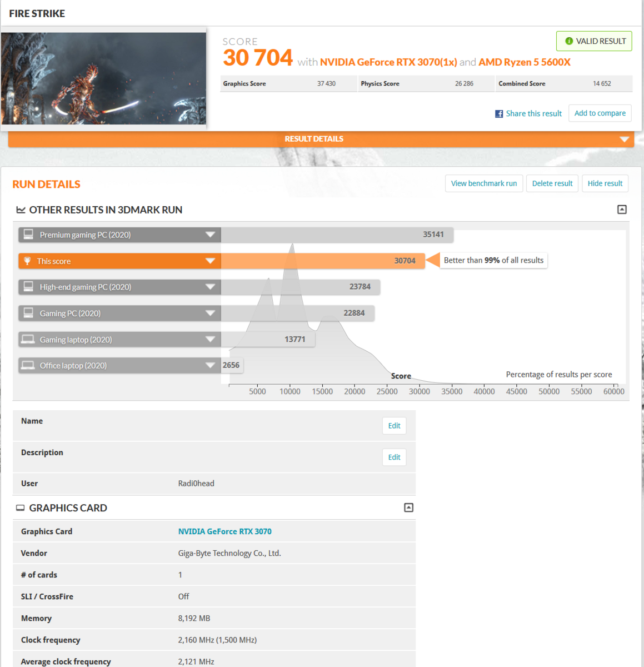Viewport: 644px width, 667px height.
Task: Click the Gaming laptop 13771 score bar
Action: pyautogui.click(x=268, y=339)
